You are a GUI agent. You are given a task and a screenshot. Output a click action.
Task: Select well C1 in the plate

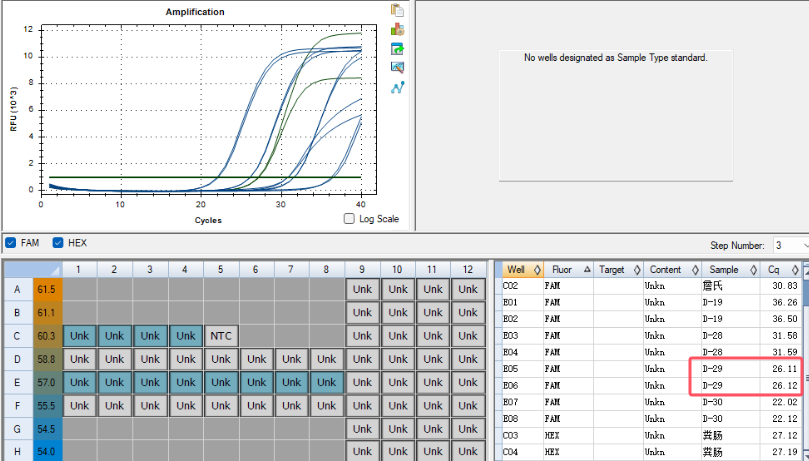click(x=79, y=336)
